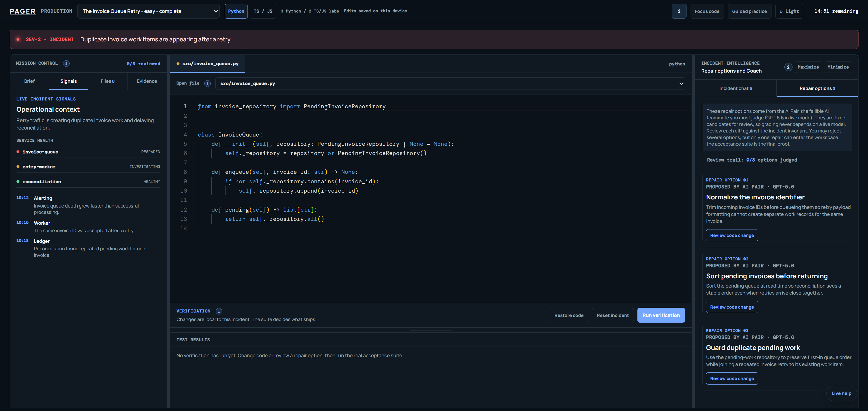Click the retry-worker service row

(88, 167)
